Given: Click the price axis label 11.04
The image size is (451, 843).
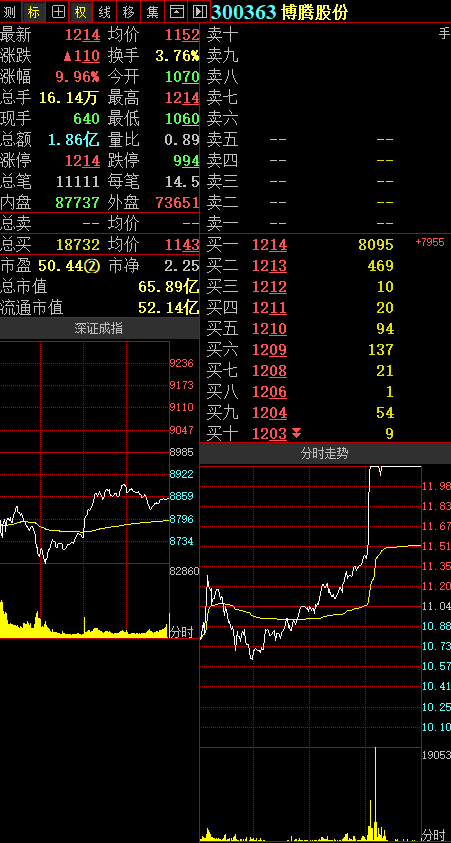Looking at the screenshot, I should point(437,606).
